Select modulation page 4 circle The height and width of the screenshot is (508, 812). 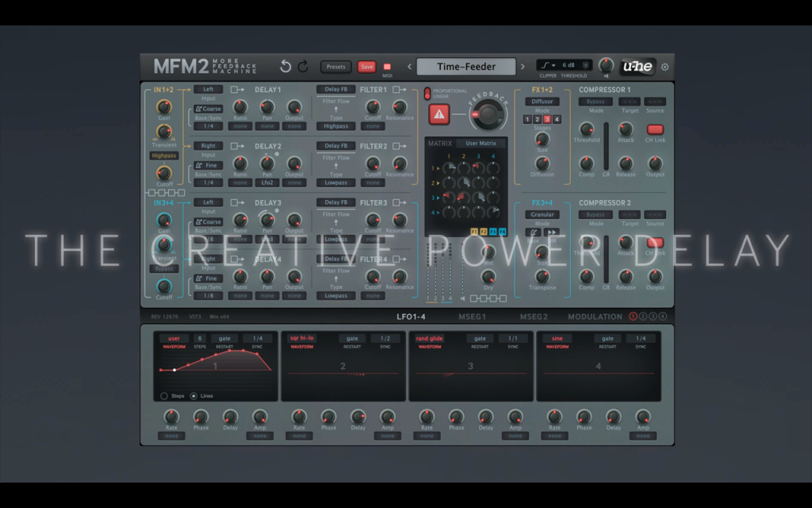pos(663,316)
